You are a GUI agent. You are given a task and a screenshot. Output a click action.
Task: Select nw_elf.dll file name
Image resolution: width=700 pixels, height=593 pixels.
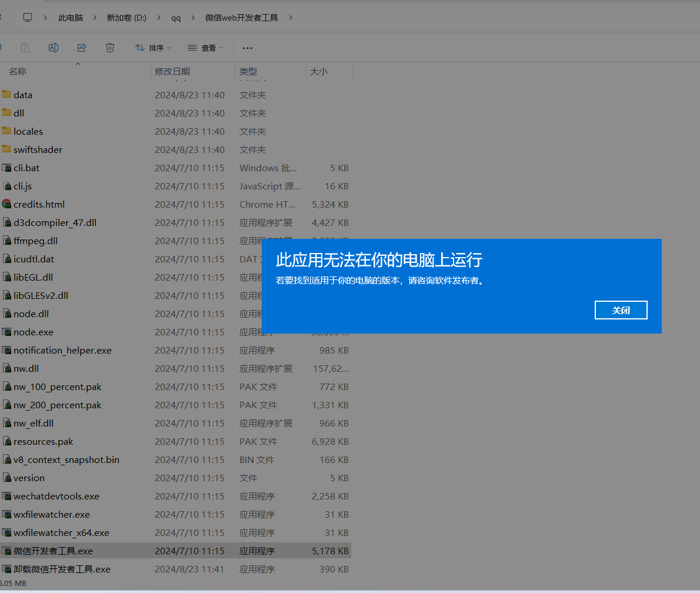34,424
